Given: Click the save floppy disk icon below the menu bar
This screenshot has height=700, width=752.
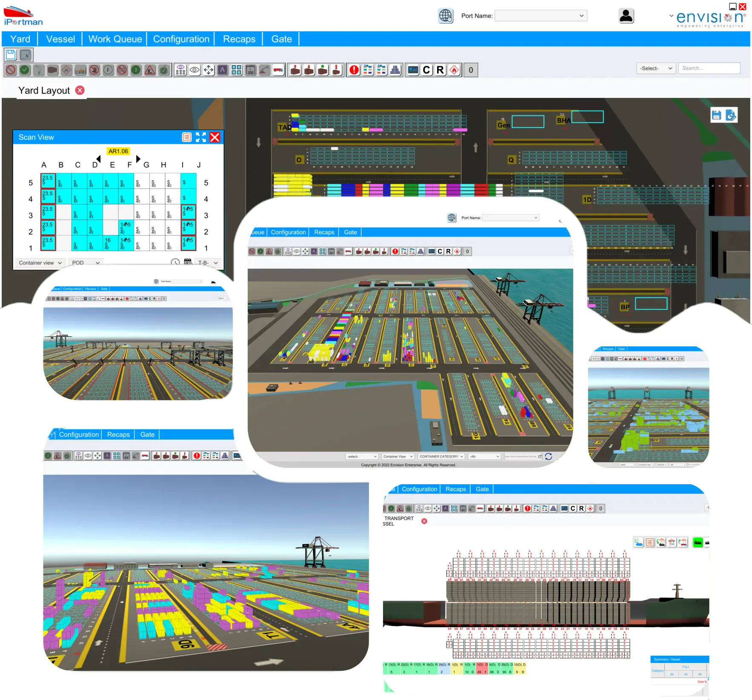Looking at the screenshot, I should [11, 55].
